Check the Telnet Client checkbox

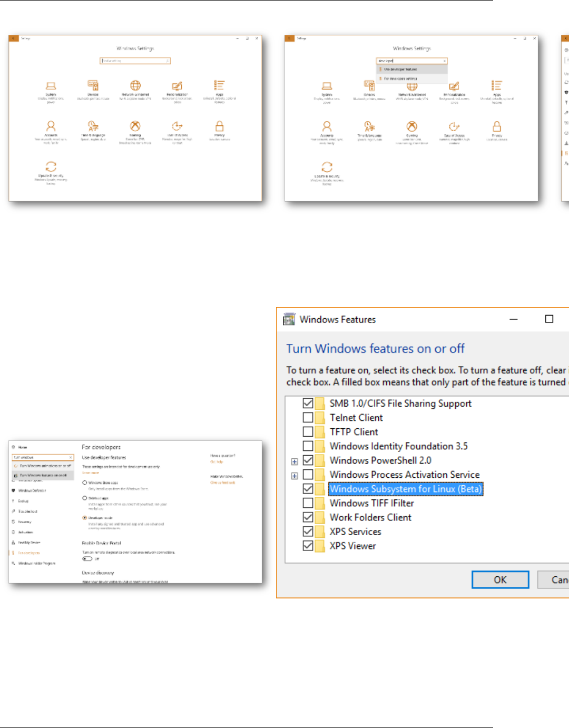coord(308,418)
